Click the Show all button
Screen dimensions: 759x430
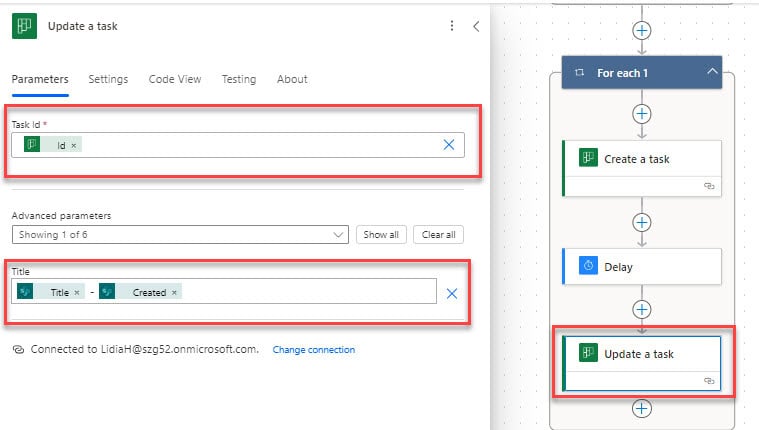coord(381,234)
